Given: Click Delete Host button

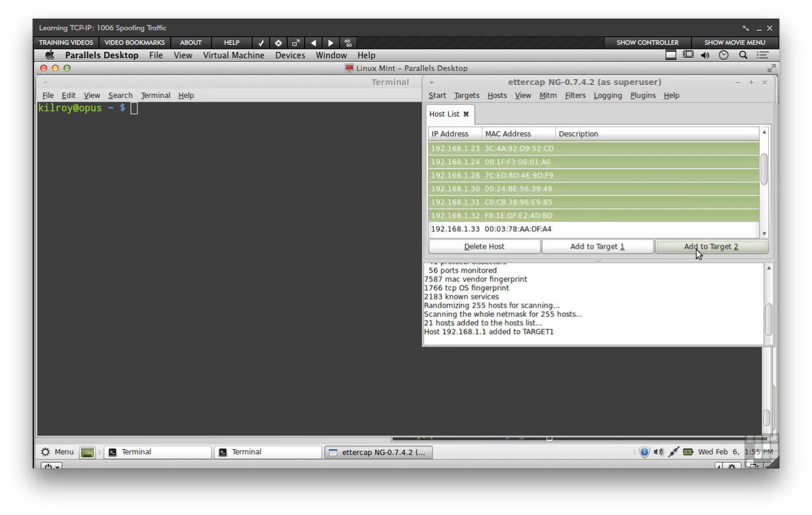Looking at the screenshot, I should click(484, 246).
